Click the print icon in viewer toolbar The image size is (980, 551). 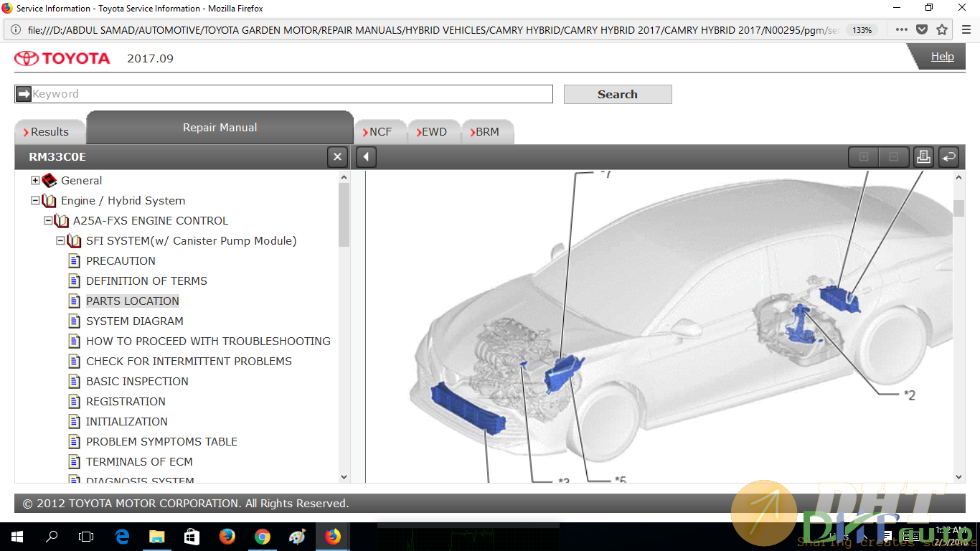point(923,156)
